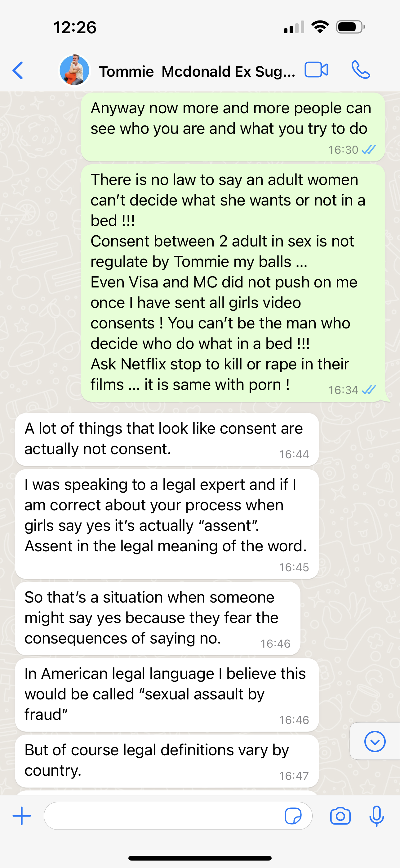Open the sticker picker in message field
Screen dimensions: 400x868
[293, 816]
